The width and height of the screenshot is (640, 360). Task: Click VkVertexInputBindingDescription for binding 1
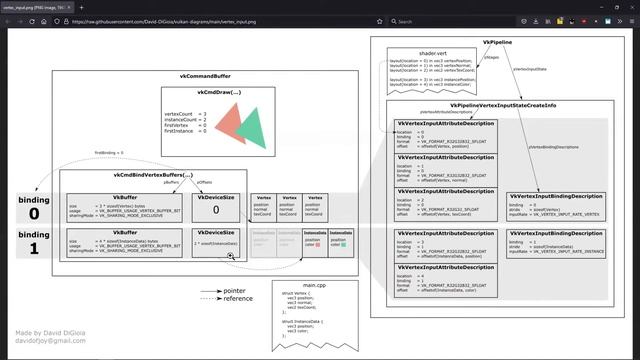click(556, 244)
